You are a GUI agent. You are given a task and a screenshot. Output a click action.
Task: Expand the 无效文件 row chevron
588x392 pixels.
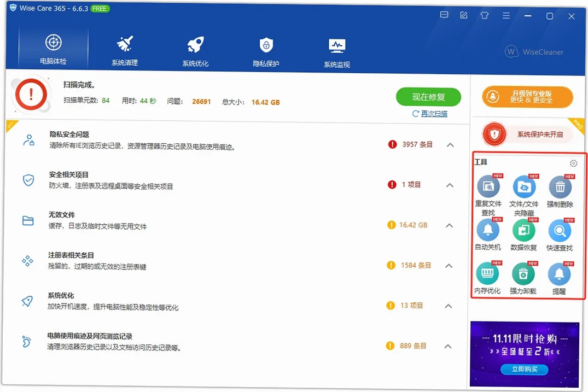click(x=449, y=225)
